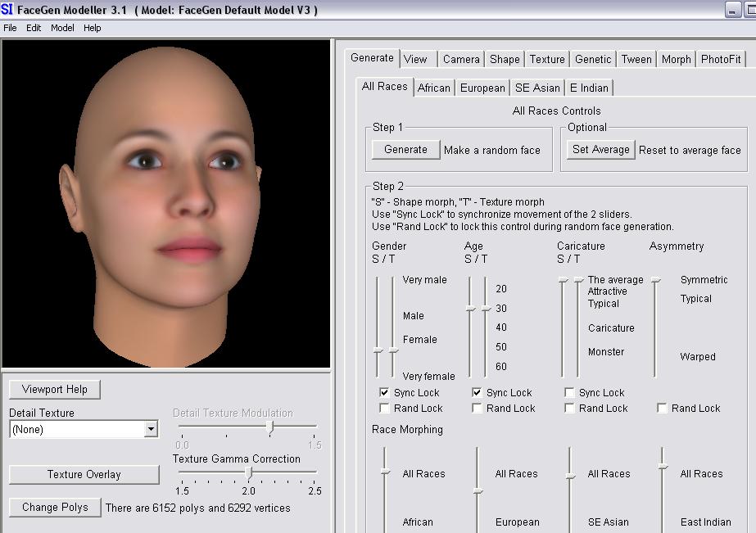Click the Texture Gamma Correction slider handle
Screen dimensions: 756x533
249,472
